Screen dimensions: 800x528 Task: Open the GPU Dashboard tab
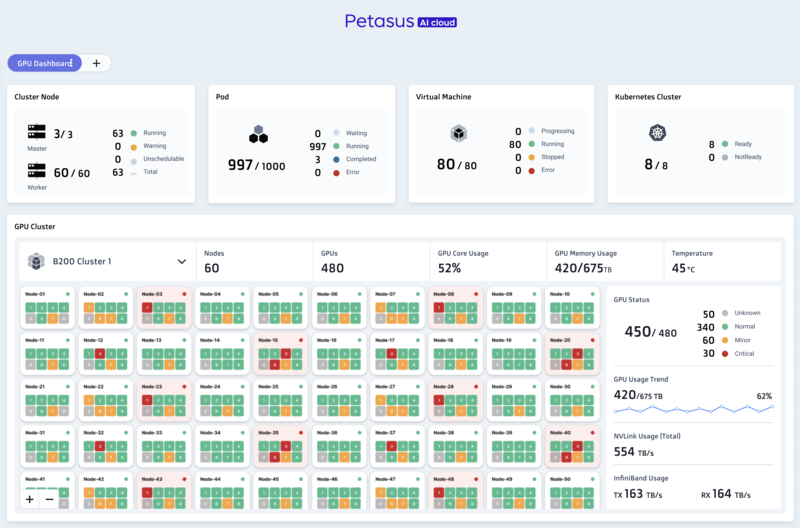tap(44, 63)
